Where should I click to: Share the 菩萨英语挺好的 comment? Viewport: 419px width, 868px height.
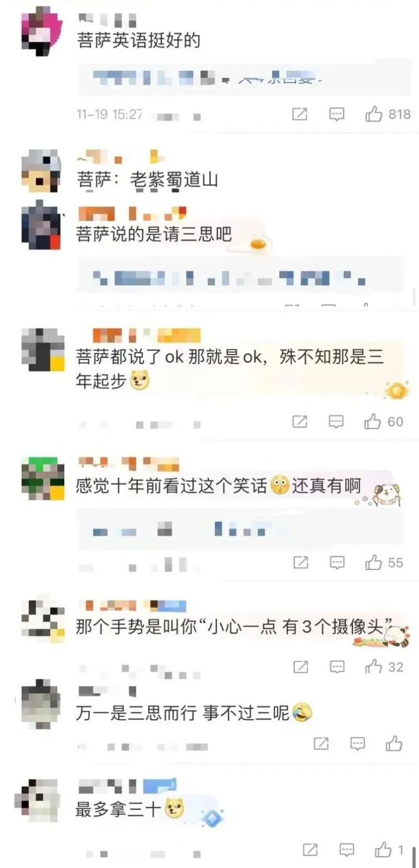[x=300, y=114]
